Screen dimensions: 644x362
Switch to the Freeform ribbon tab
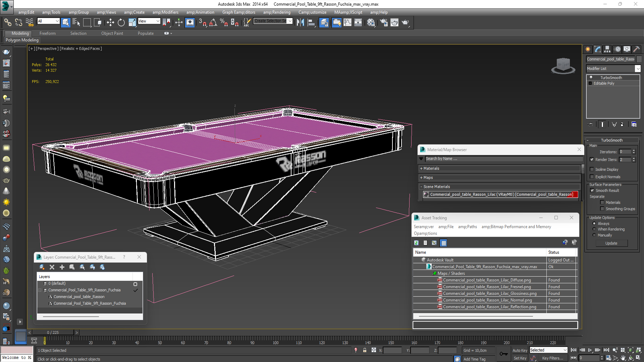[48, 34]
